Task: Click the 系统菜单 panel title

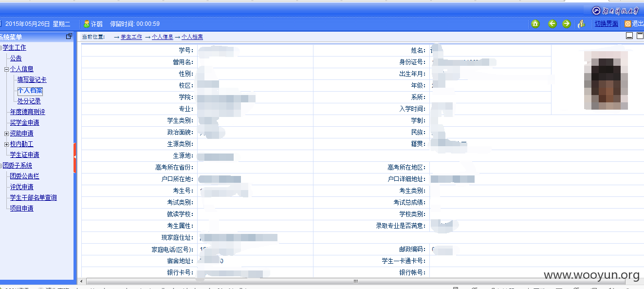Action: pos(11,37)
